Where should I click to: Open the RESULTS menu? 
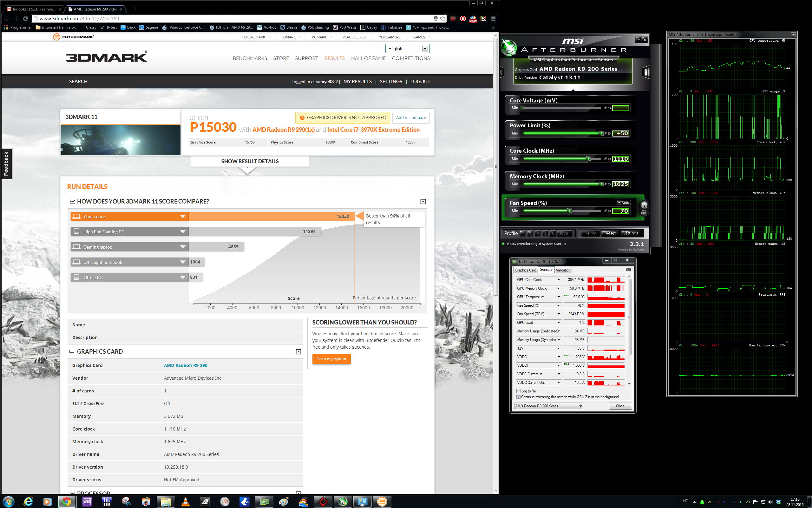(335, 58)
